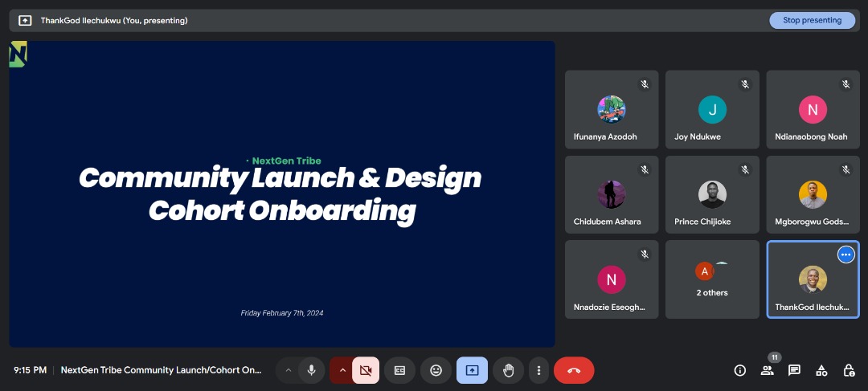Viewport: 868px width, 391px height.
Task: Open the activities panel
Action: (821, 371)
